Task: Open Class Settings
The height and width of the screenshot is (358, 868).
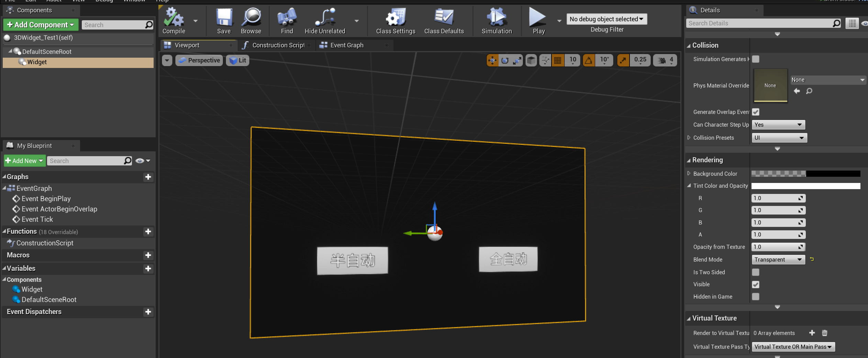Action: click(396, 21)
